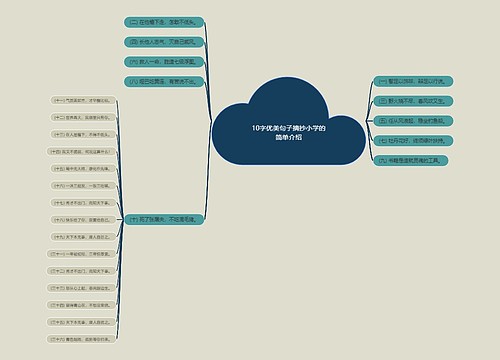Click the teal node numbered (八)
Viewport: 500px width, 360px height.
[x=164, y=82]
